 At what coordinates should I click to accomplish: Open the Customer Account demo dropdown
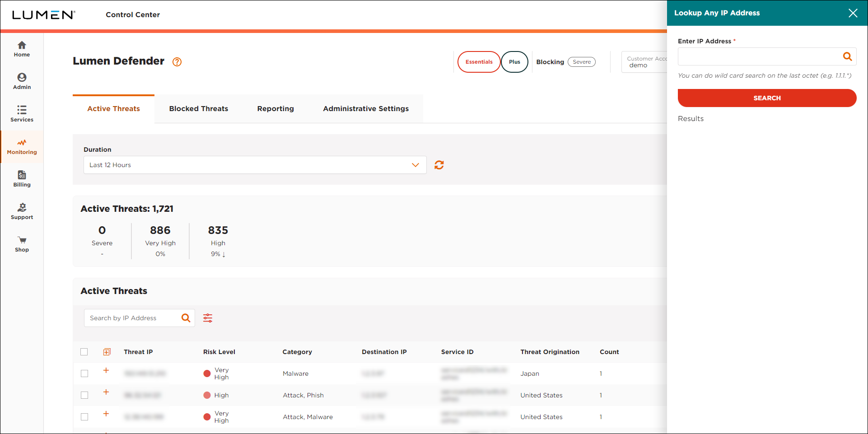(644, 62)
